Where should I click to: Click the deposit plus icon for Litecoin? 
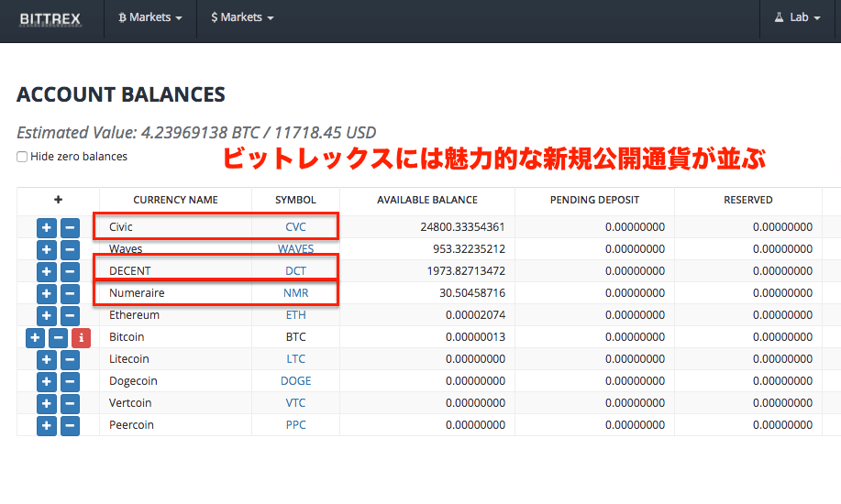(47, 360)
